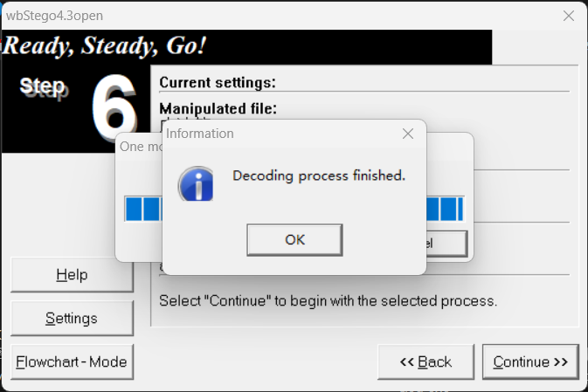Click the "Current settings:" heading
Viewport: 588px width, 392px height.
pos(218,83)
